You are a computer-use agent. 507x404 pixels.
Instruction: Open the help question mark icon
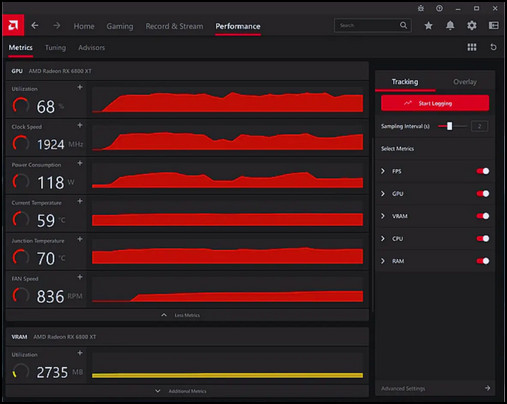point(439,8)
